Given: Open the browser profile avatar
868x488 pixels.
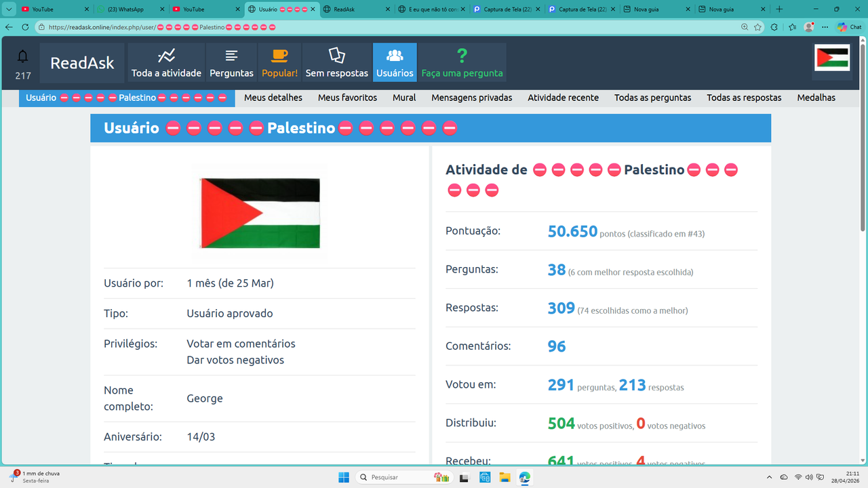Looking at the screenshot, I should [x=809, y=27].
